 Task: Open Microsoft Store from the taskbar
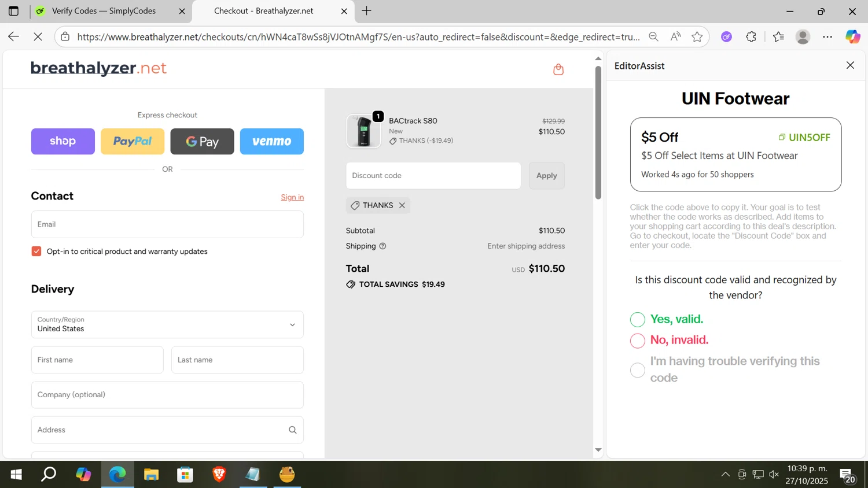click(x=185, y=475)
